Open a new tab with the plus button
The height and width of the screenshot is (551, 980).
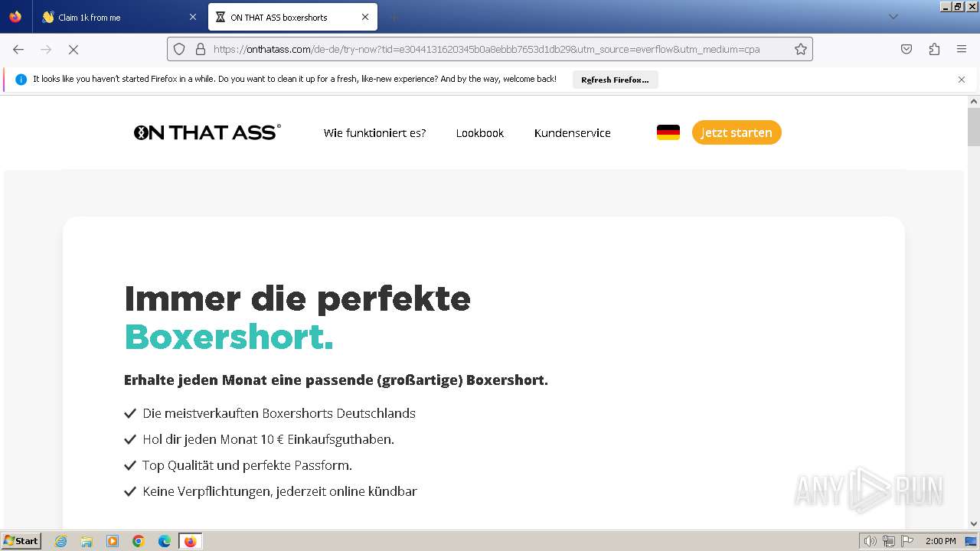click(394, 17)
